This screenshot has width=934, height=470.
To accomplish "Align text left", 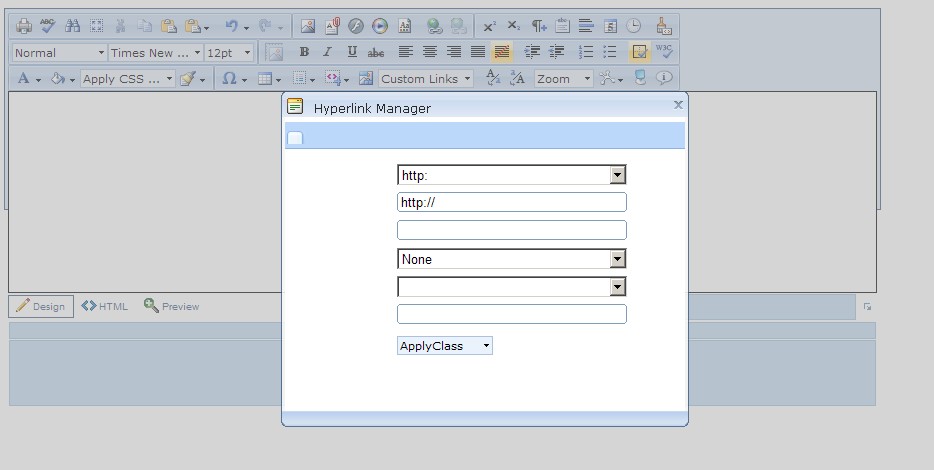I will point(406,52).
